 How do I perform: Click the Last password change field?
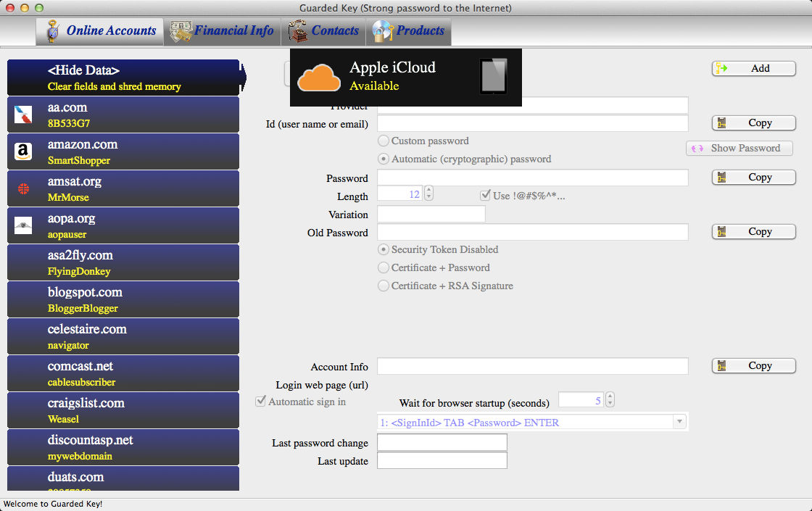click(x=442, y=442)
